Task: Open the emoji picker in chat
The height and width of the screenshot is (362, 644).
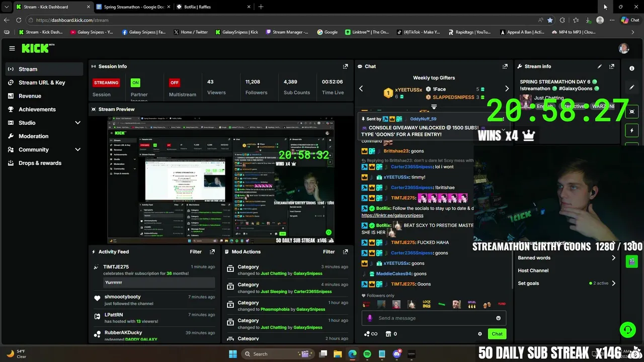Action: 498,318
